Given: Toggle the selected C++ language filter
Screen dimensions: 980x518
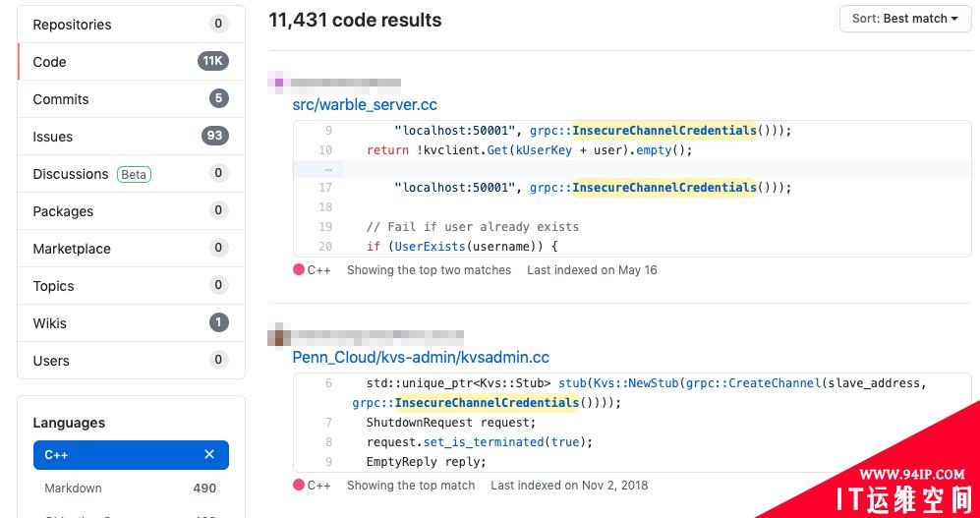Looking at the screenshot, I should [x=132, y=455].
